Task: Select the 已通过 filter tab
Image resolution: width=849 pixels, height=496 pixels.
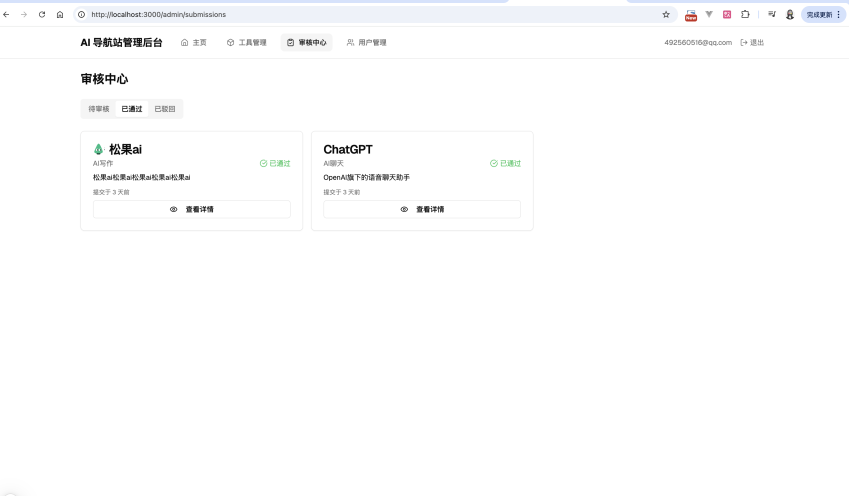Action: click(132, 109)
